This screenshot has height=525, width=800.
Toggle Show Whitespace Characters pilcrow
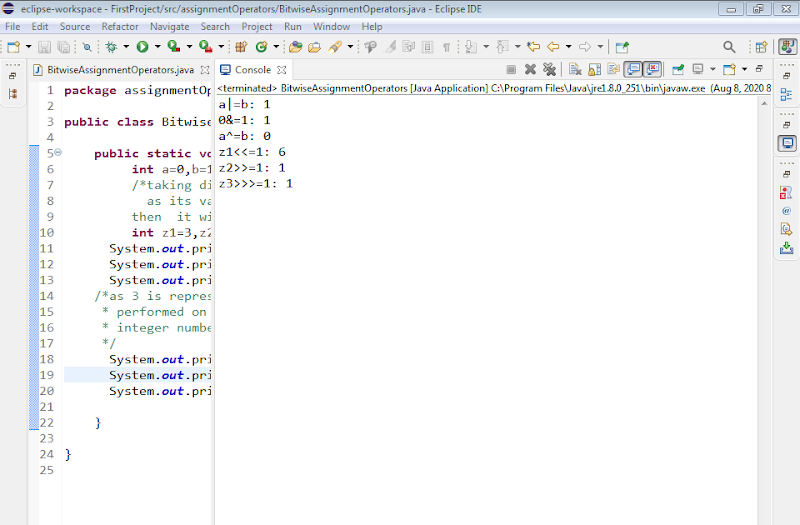pyautogui.click(x=446, y=47)
